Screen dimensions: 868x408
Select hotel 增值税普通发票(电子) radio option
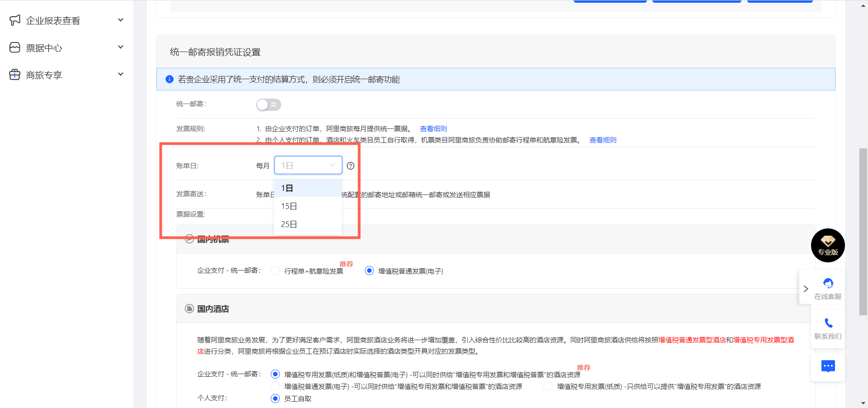[x=275, y=386]
